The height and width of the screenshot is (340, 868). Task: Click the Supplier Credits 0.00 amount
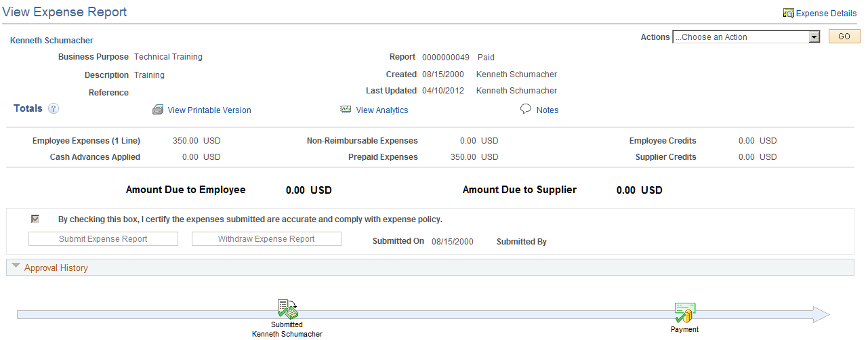click(747, 157)
